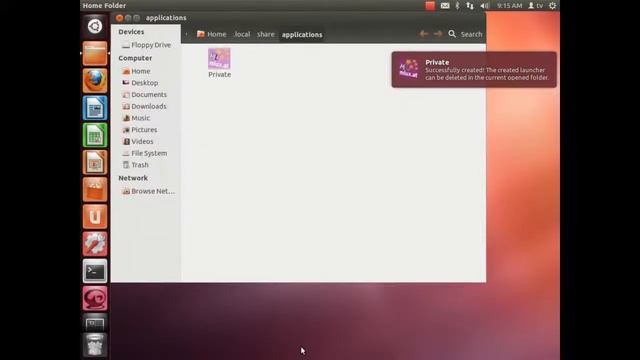Viewport: 640px width, 360px height.
Task: Go back with the left arrow
Action: (x=424, y=34)
